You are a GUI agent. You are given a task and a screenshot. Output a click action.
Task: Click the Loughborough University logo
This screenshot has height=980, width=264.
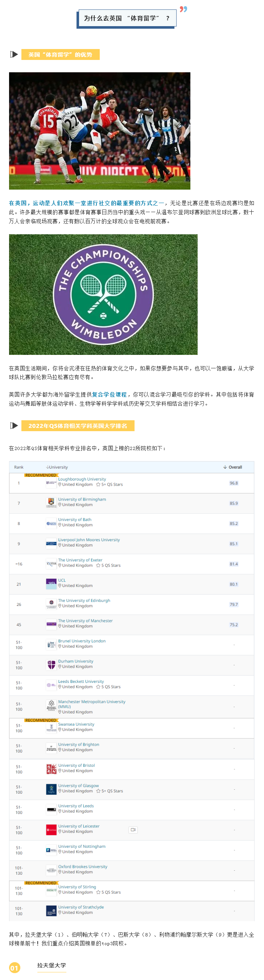[x=51, y=483]
